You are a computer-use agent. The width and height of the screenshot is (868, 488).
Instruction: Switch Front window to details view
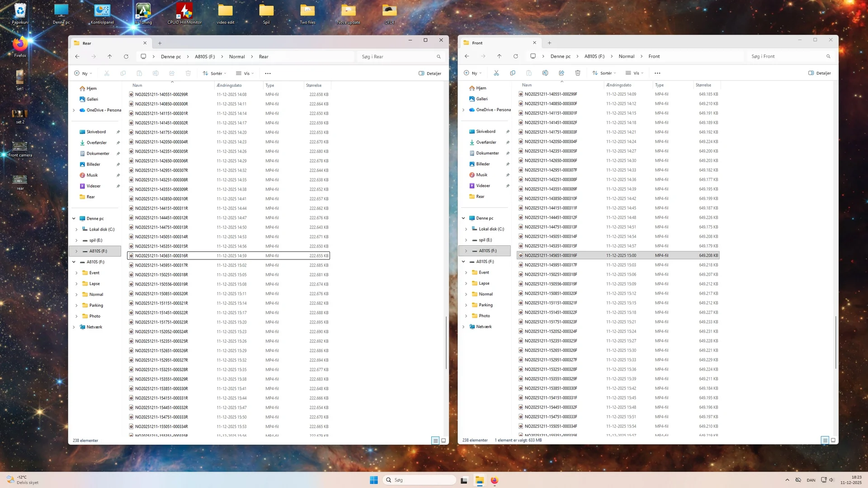(x=825, y=440)
